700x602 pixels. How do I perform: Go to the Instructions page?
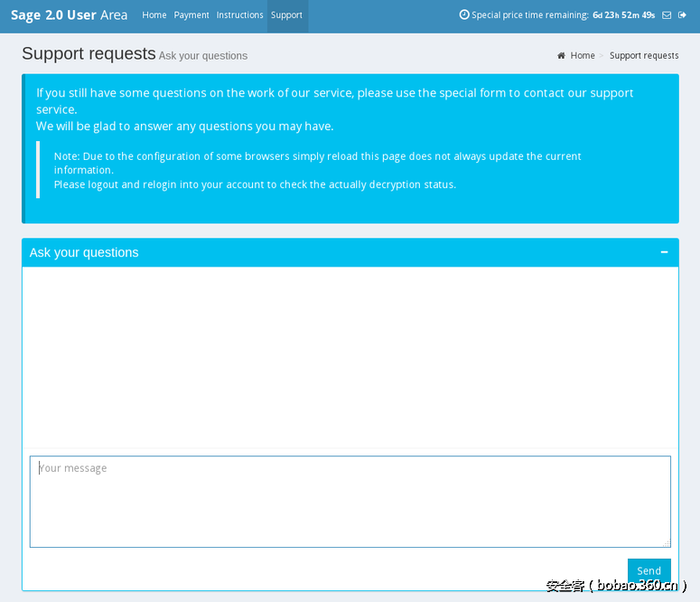239,15
